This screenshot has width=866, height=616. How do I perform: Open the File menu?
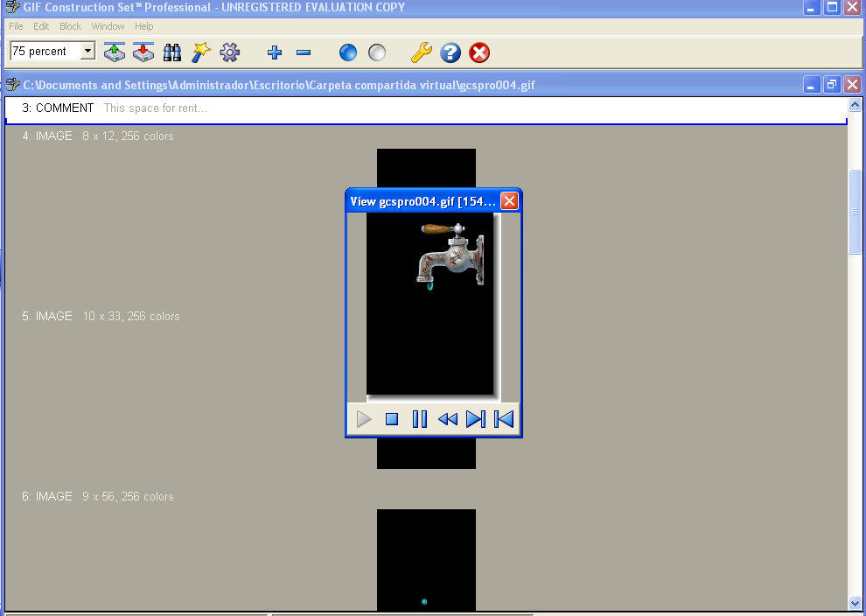[x=16, y=26]
